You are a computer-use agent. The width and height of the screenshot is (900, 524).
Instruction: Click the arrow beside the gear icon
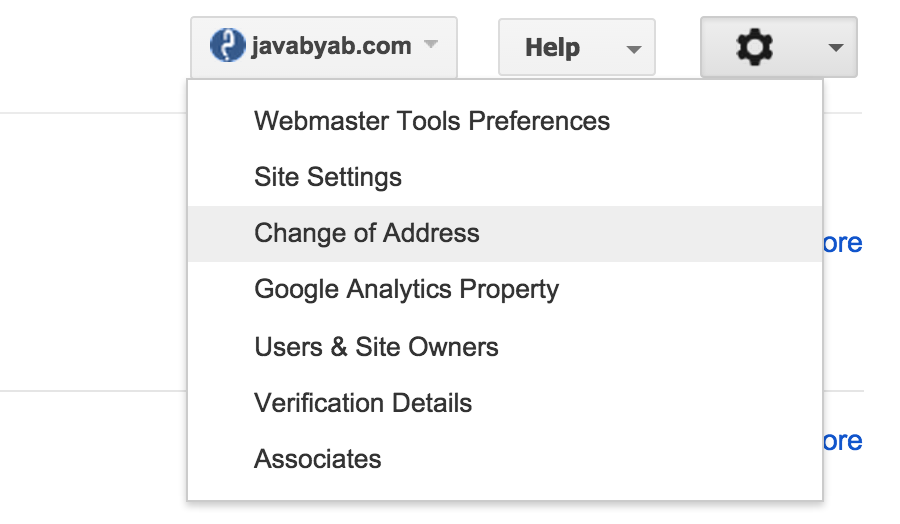click(x=836, y=48)
